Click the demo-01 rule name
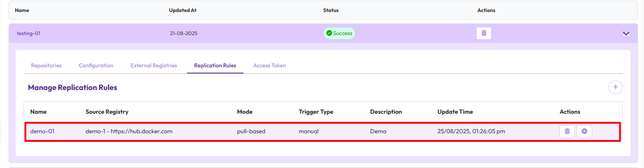644x168 pixels. tap(42, 131)
